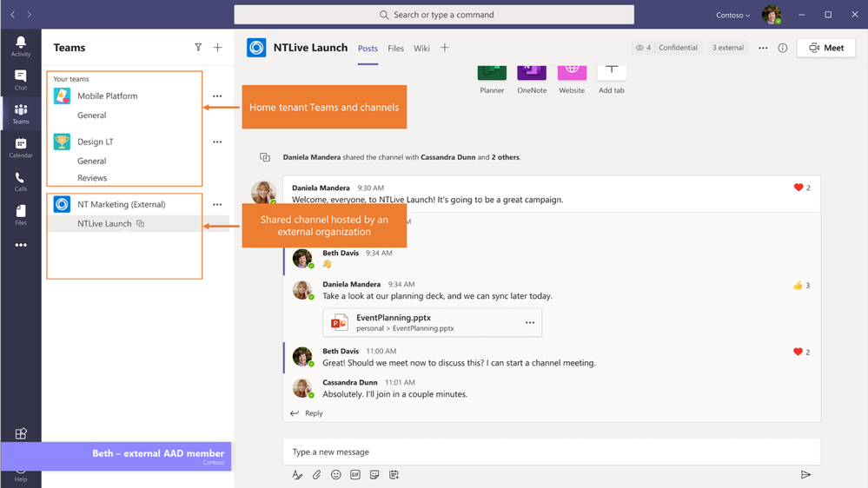Open the OneNote tab tile

532,80
